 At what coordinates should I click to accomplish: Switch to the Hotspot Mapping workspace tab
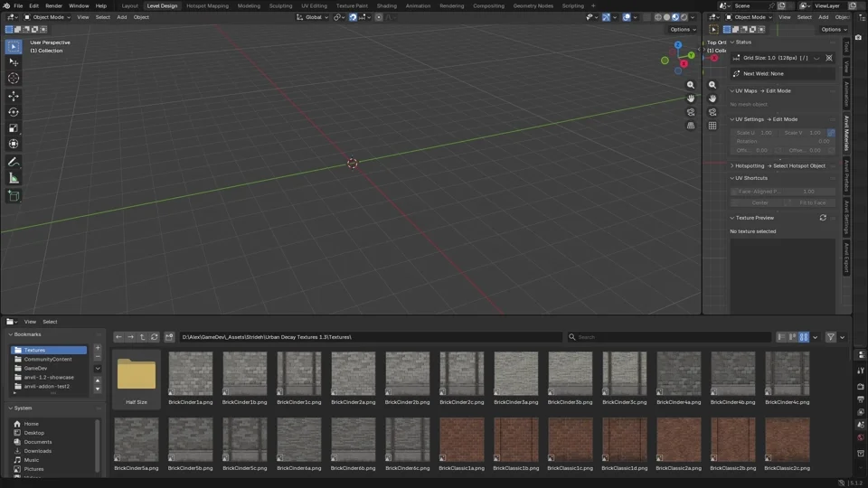coord(208,5)
